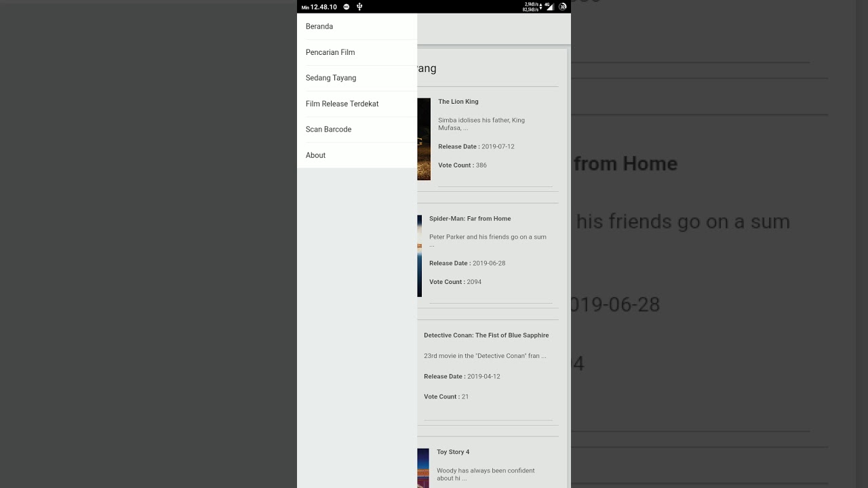Tap the network speed indicator
868x488 pixels.
531,7
